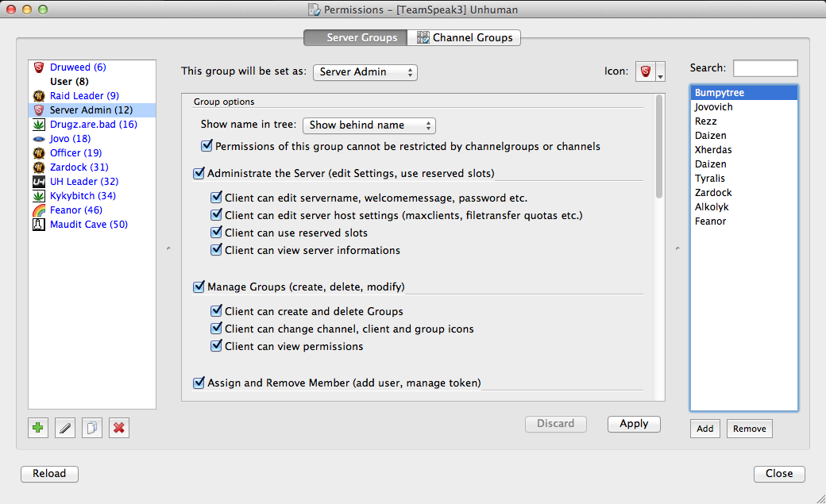The image size is (826, 504).
Task: Select Alkolyk in member list
Action: [744, 207]
